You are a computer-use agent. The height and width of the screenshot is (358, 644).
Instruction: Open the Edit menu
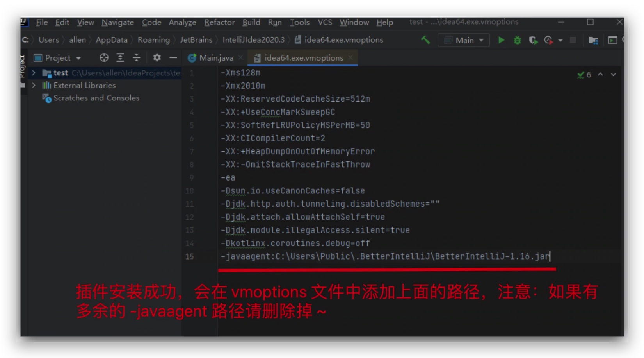[x=62, y=22]
